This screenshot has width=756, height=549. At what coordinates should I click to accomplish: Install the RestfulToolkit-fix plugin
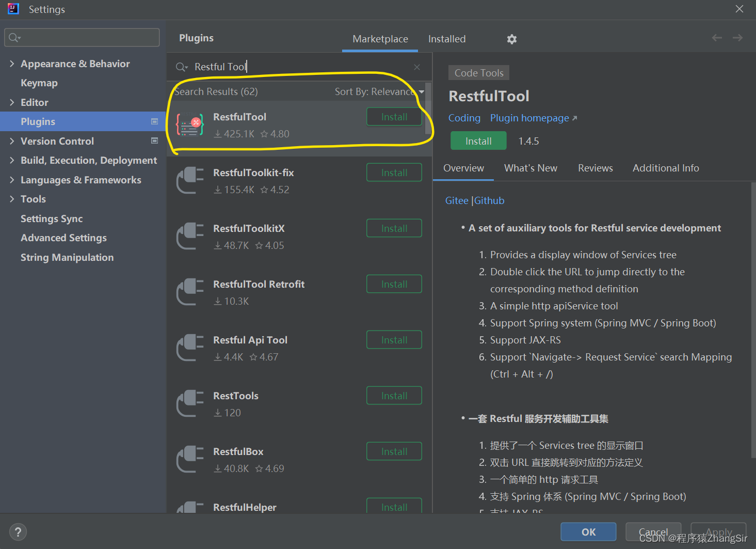click(394, 172)
